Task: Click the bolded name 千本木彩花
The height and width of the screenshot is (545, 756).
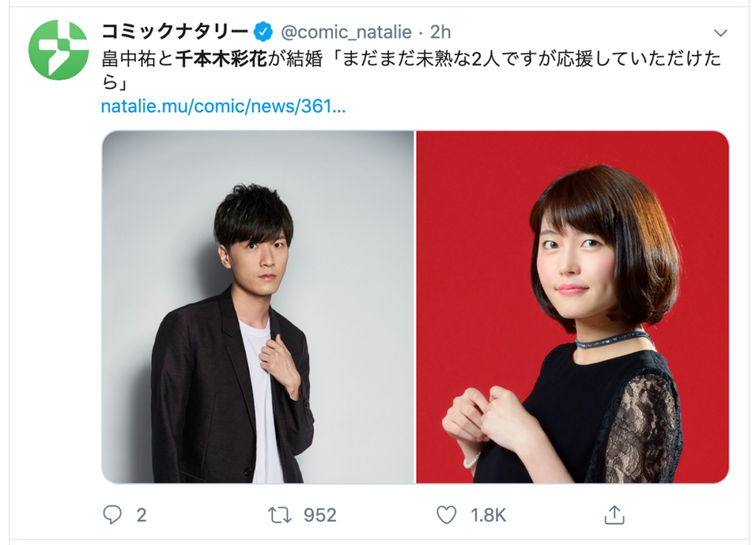Action: (221, 59)
